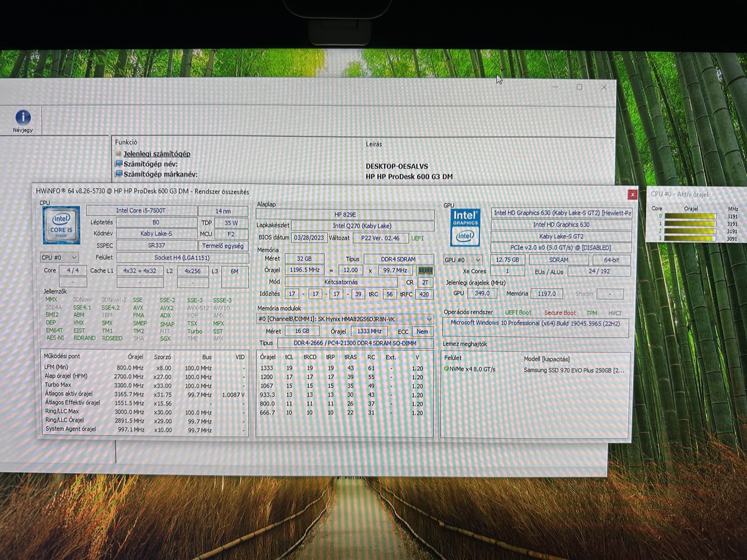Click the tRFC 420 timing field

pos(424,294)
